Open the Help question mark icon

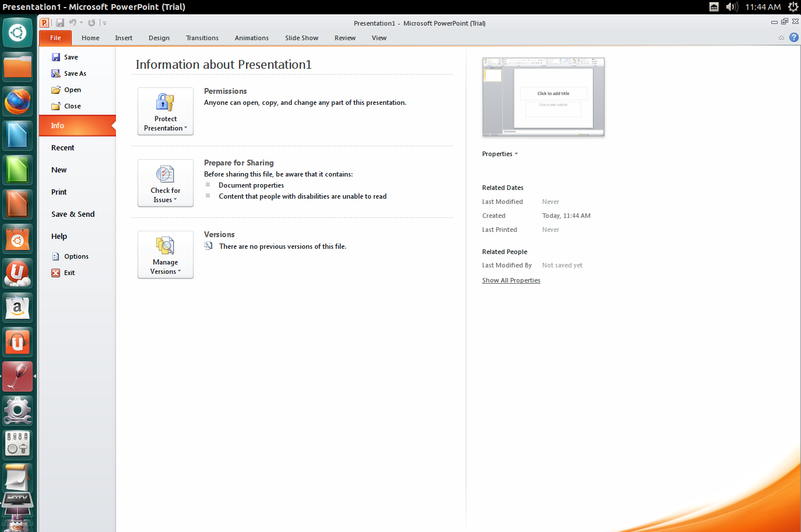coord(794,37)
